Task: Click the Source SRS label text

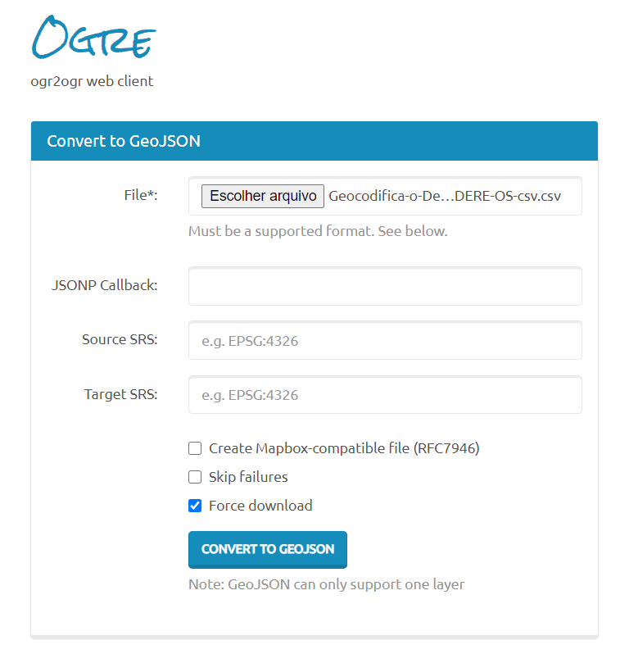Action: [x=120, y=339]
